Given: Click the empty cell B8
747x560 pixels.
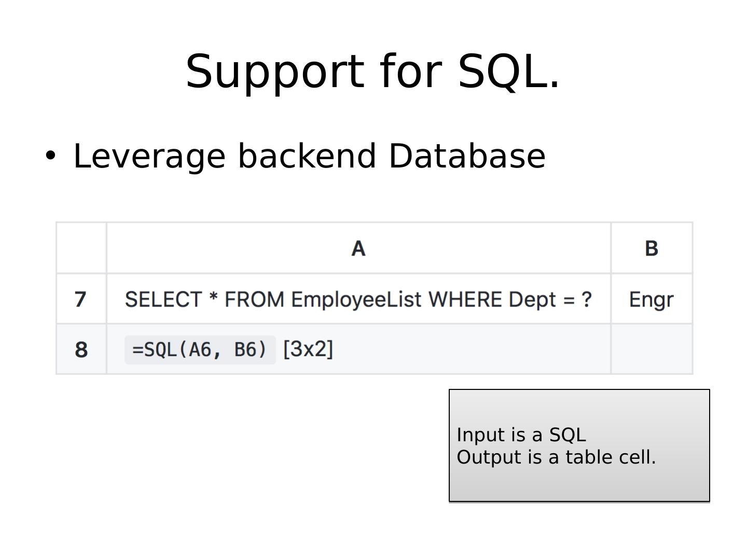Looking at the screenshot, I should pyautogui.click(x=652, y=349).
